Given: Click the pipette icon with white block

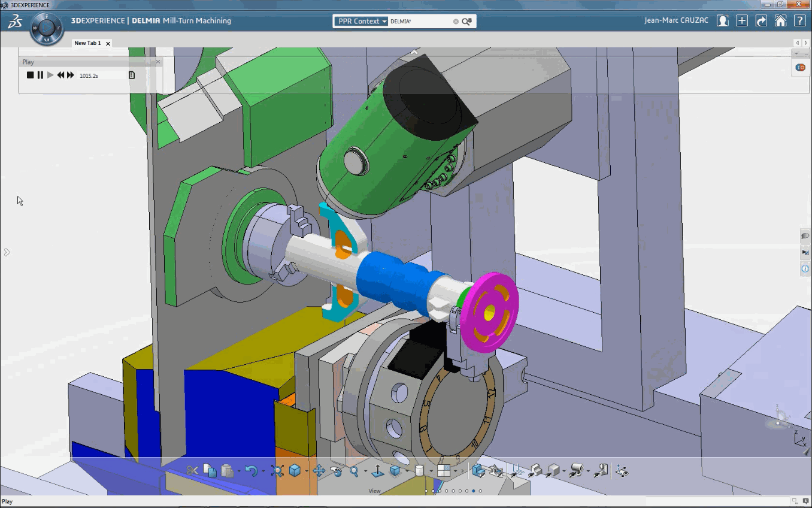Looking at the screenshot, I should coord(535,471).
